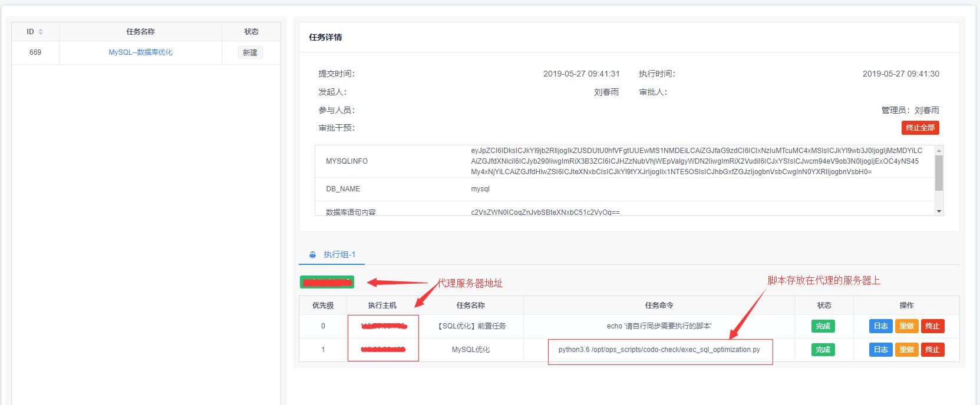The image size is (980, 405).
Task: Click the 【SQL优化】前置任务 name cell
Action: (x=471, y=326)
